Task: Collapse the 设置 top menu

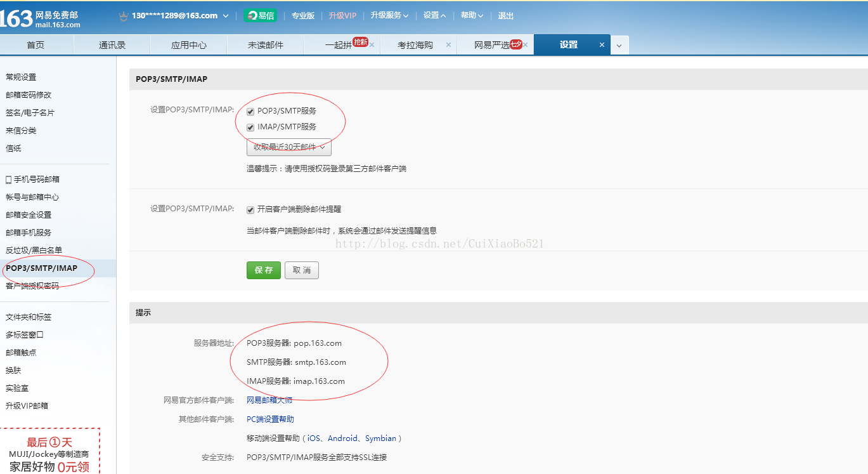Action: click(x=434, y=15)
